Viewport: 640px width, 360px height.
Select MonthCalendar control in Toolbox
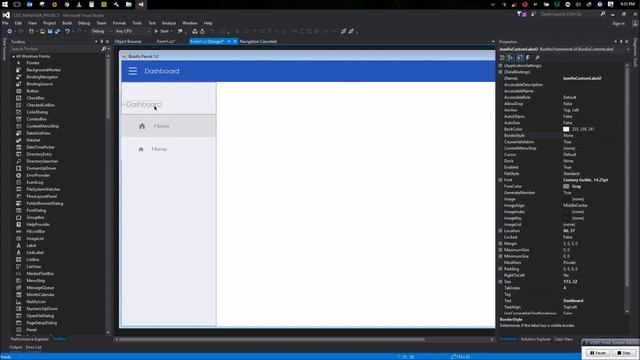coord(40,294)
